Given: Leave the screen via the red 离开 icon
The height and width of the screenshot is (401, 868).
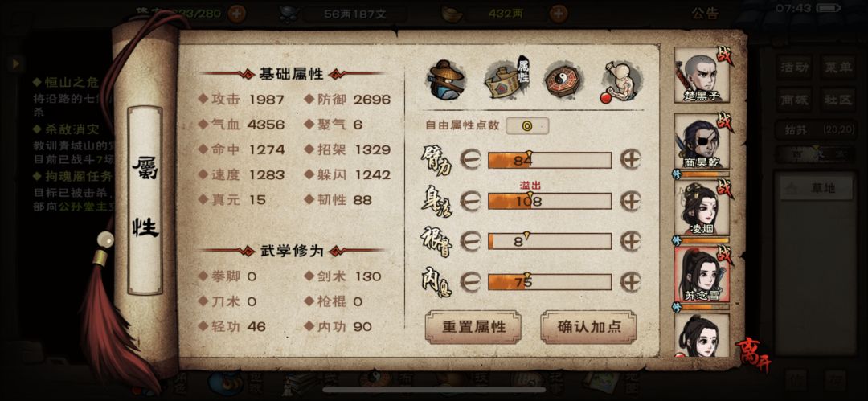Looking at the screenshot, I should (x=752, y=353).
